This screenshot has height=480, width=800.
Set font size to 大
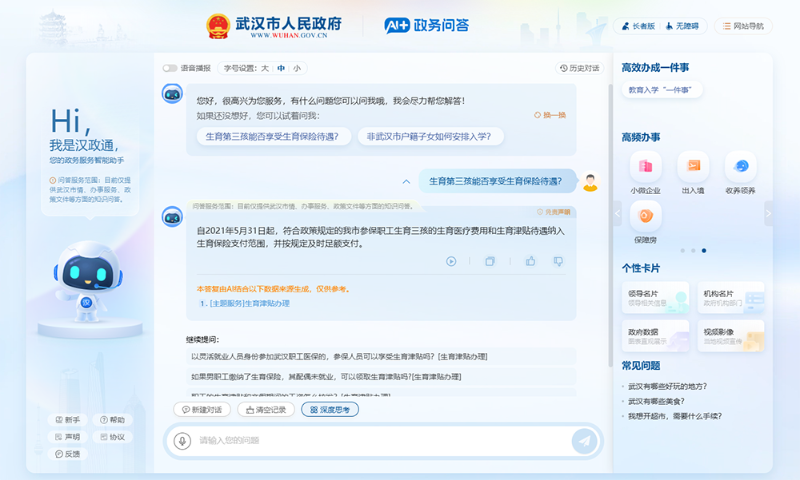[265, 68]
